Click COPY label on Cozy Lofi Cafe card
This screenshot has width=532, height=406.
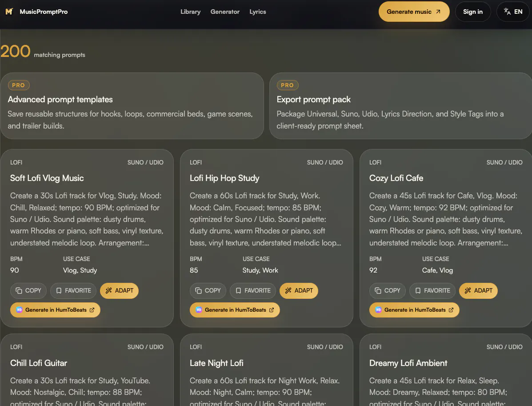[392, 290]
